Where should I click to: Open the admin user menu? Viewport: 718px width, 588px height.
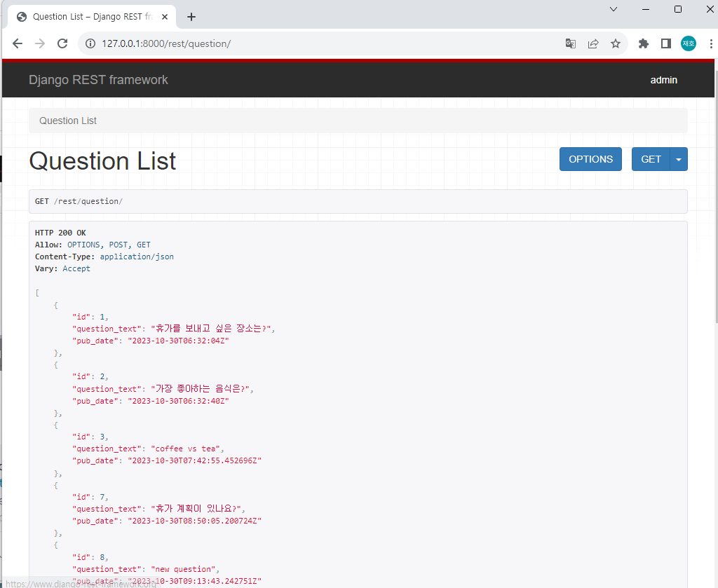click(x=663, y=80)
